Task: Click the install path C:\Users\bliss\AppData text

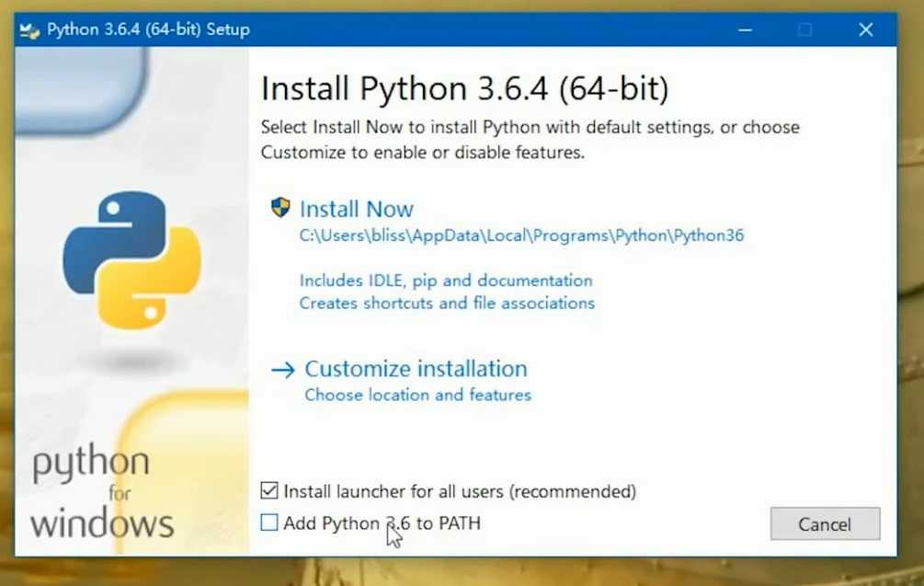Action: (521, 236)
